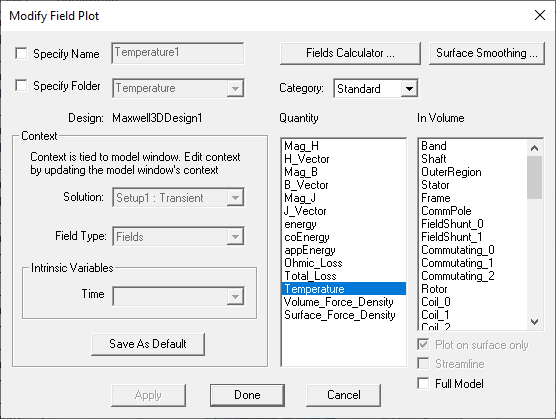Click the Cancel button
556x419 pixels.
tap(344, 395)
